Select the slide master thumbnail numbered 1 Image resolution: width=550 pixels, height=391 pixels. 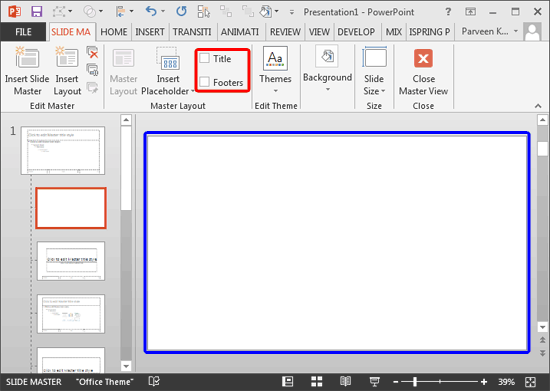click(x=63, y=150)
